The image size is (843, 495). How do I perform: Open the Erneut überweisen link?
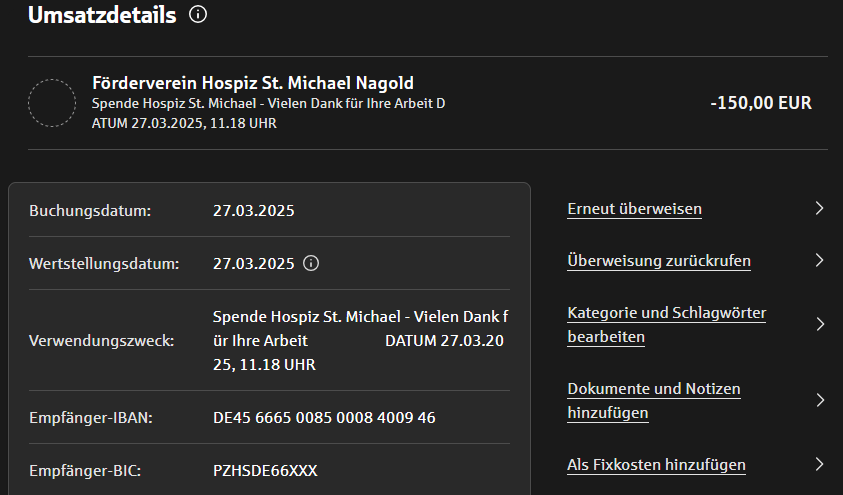click(x=634, y=209)
